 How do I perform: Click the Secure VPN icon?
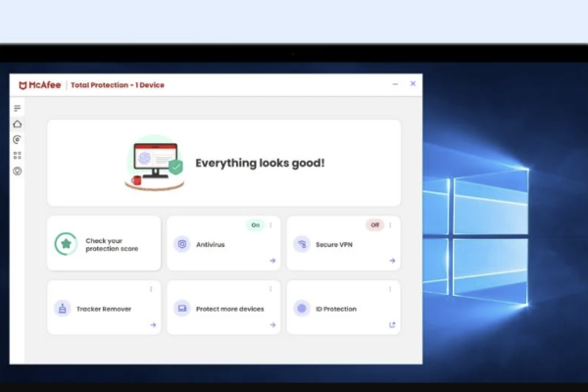click(301, 244)
